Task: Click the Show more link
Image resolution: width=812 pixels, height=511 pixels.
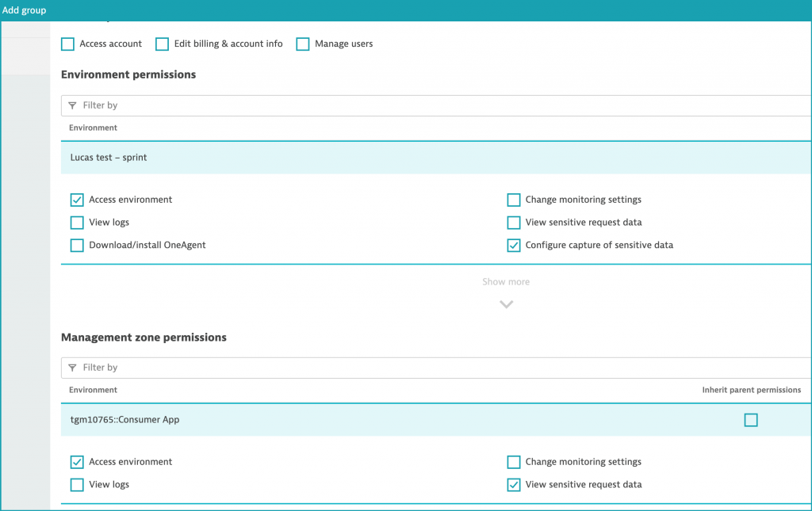Action: tap(506, 282)
